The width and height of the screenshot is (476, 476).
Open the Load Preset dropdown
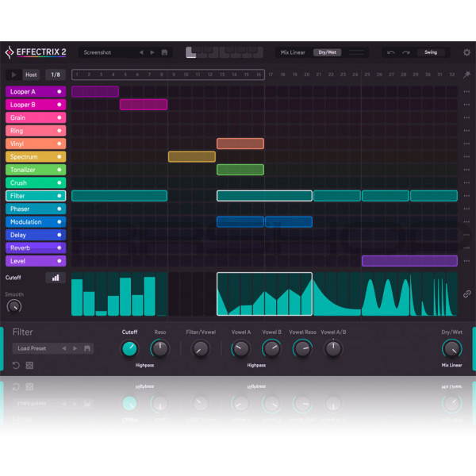[x=35, y=348]
